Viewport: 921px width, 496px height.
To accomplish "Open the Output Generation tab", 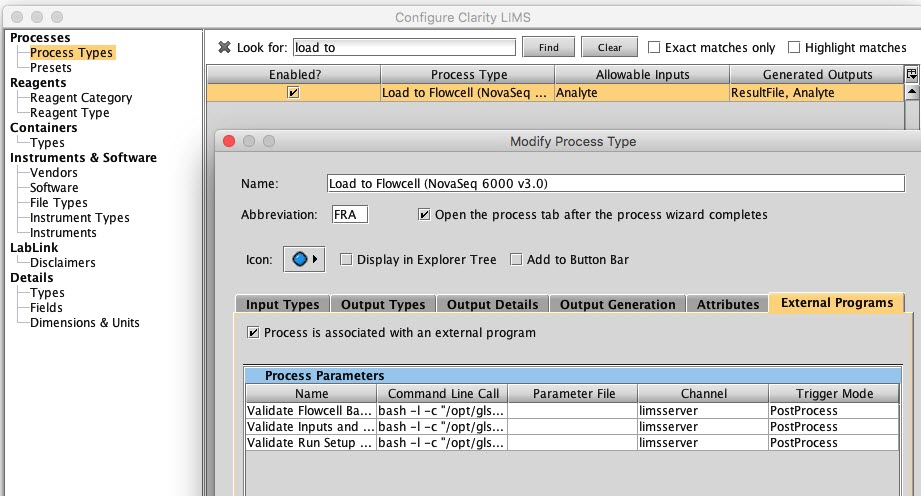I will click(617, 304).
